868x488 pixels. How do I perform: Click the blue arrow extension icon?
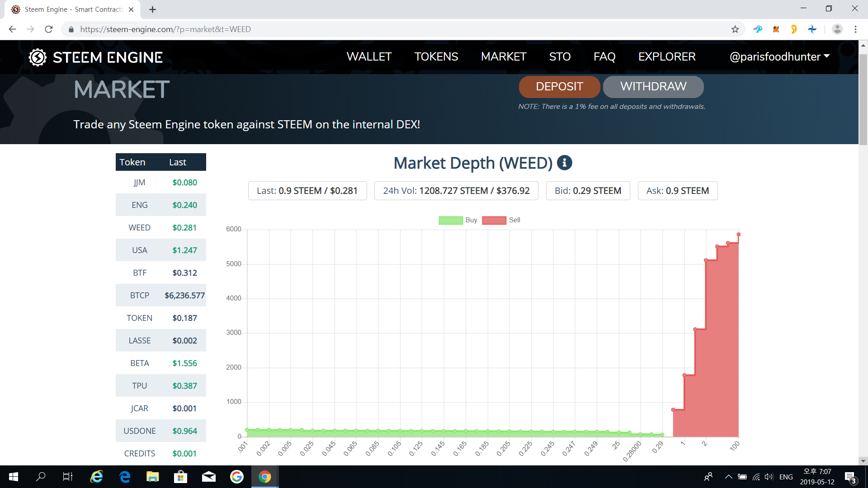coord(758,29)
